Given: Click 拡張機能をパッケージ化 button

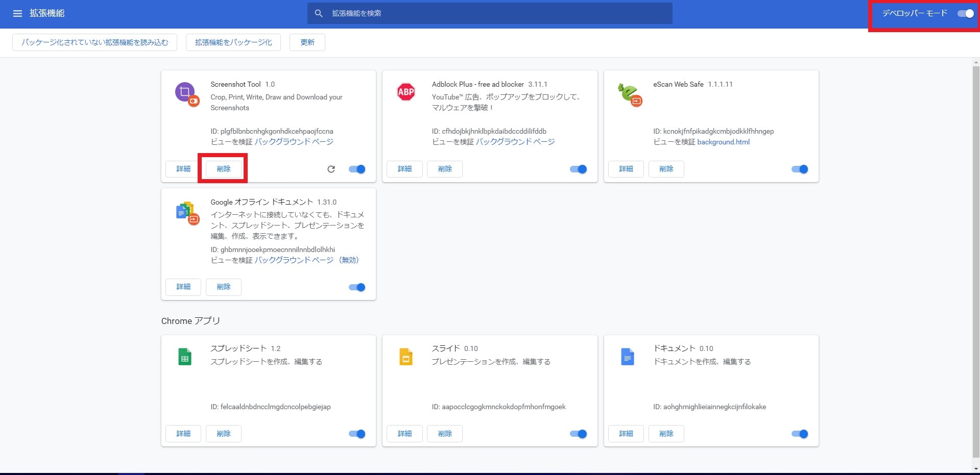Looking at the screenshot, I should pyautogui.click(x=233, y=42).
